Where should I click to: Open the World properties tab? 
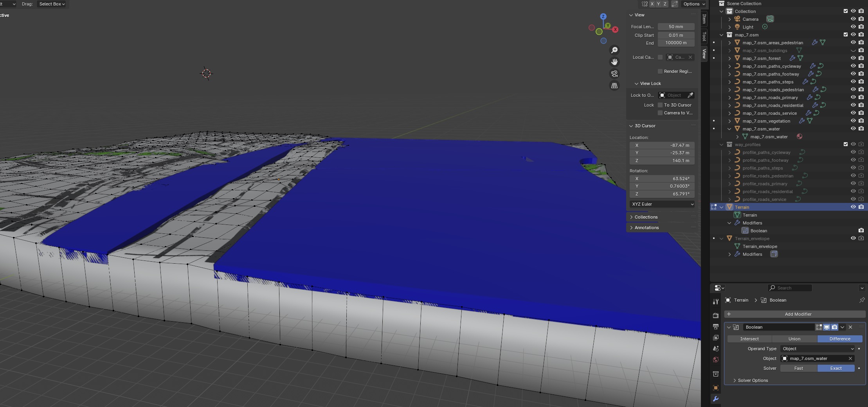(716, 360)
